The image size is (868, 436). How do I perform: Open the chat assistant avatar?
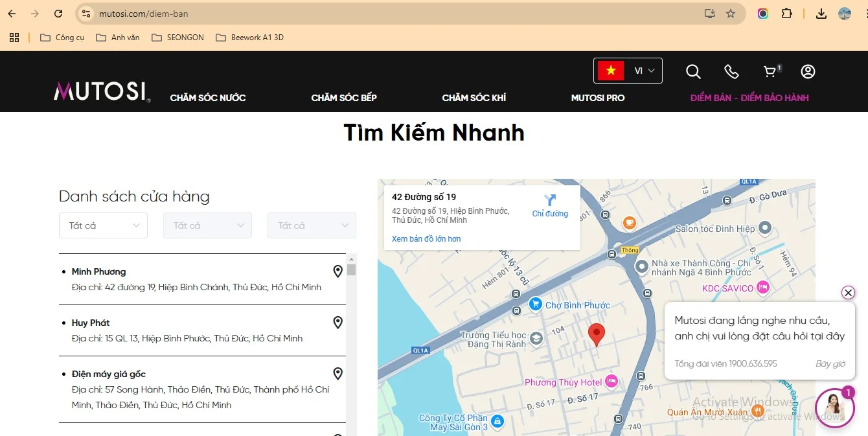click(834, 408)
